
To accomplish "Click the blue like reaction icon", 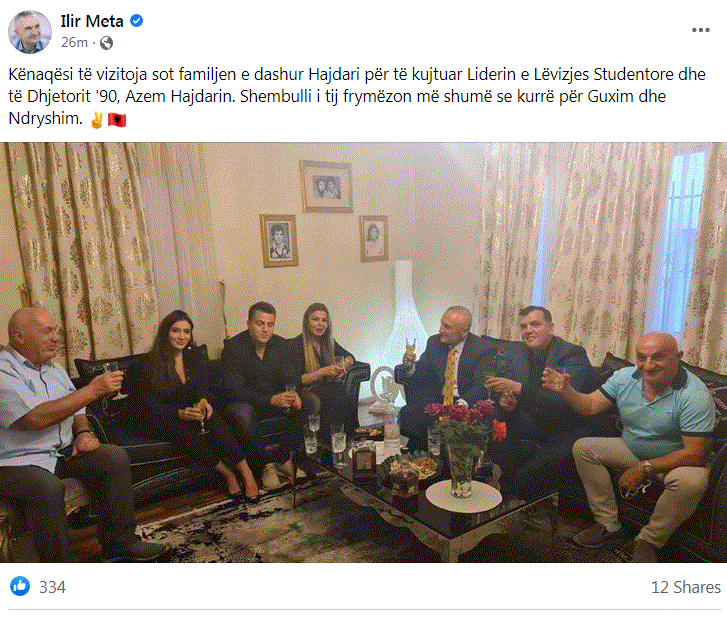I will click(20, 586).
